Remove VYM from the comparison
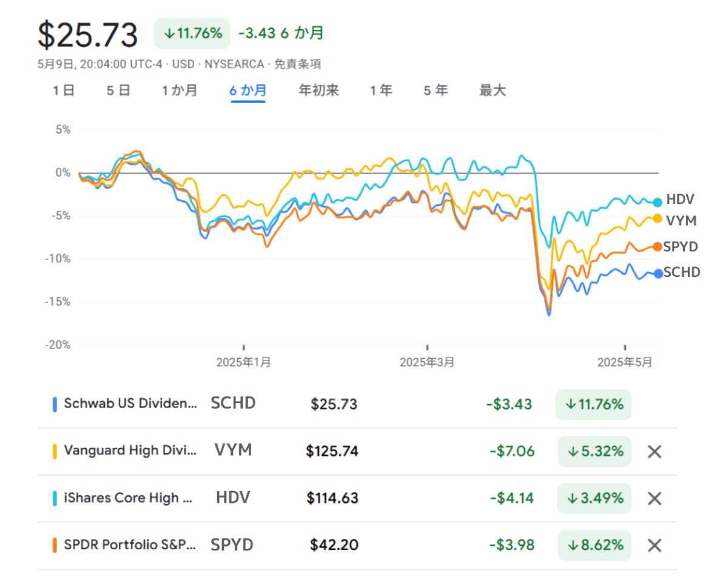Image resolution: width=728 pixels, height=576 pixels. [654, 452]
